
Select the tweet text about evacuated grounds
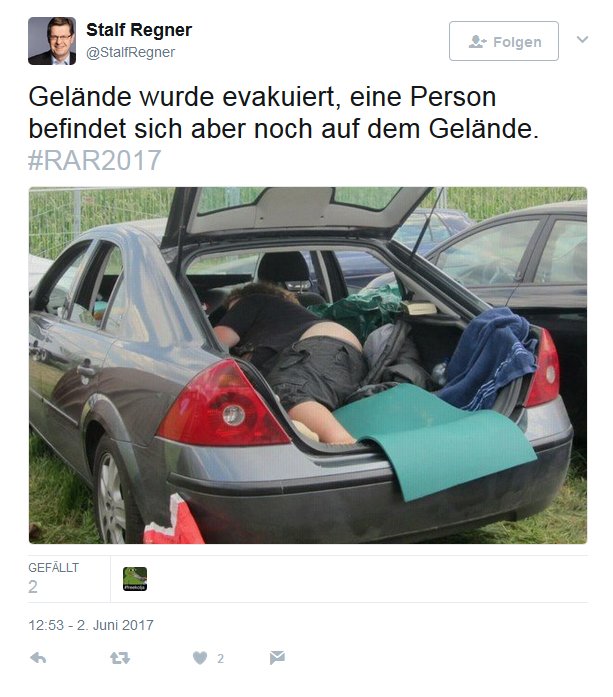coord(284,112)
